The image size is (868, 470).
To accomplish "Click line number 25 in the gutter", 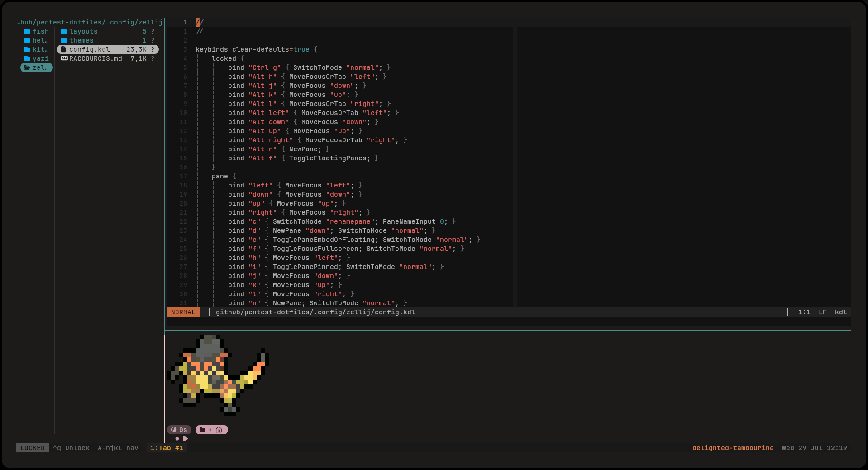I will pos(183,249).
